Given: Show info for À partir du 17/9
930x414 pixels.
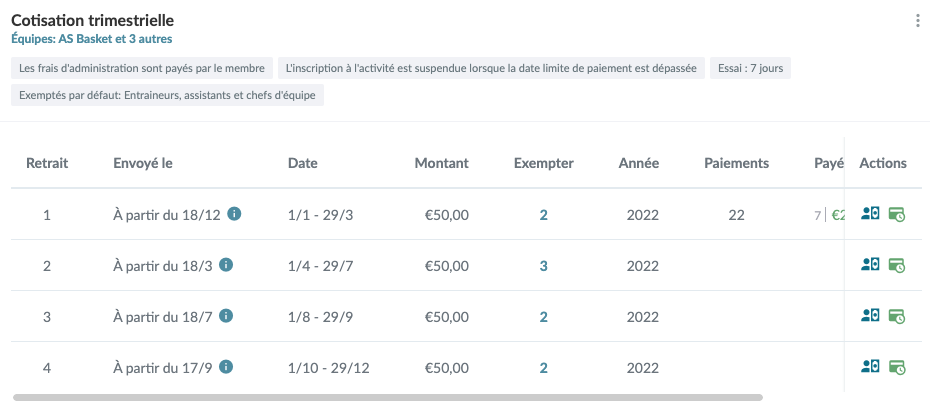Looking at the screenshot, I should tap(225, 367).
